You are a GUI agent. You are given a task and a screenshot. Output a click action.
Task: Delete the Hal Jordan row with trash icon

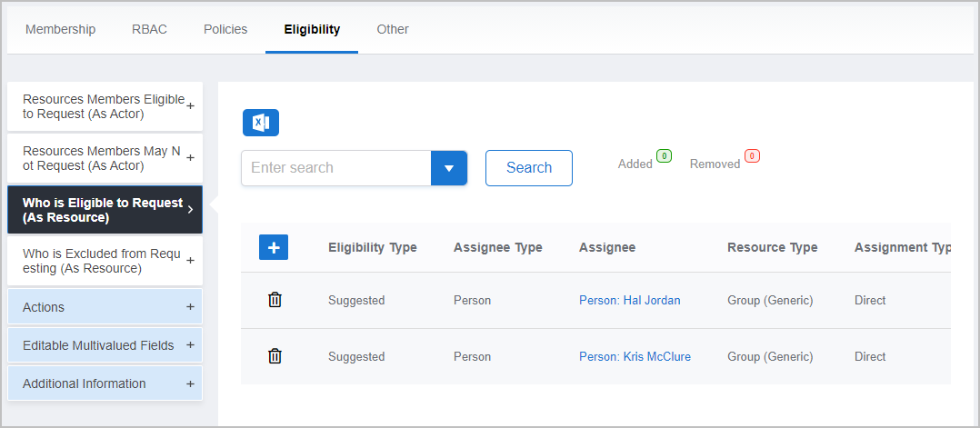275,300
